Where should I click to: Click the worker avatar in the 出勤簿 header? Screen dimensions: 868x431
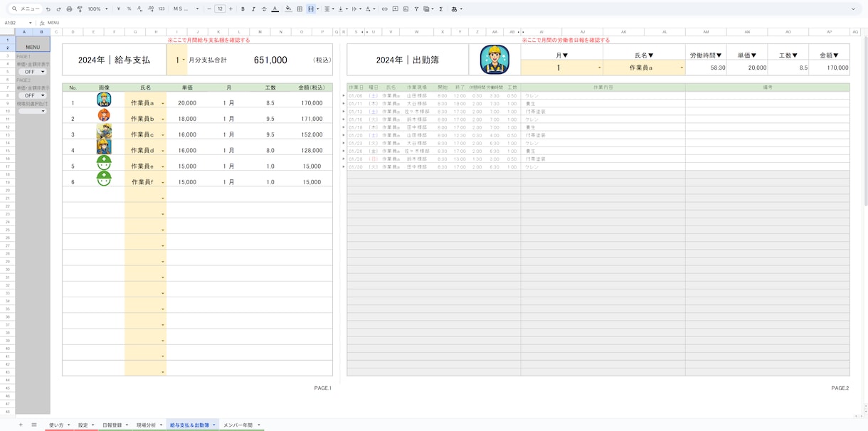click(x=494, y=60)
